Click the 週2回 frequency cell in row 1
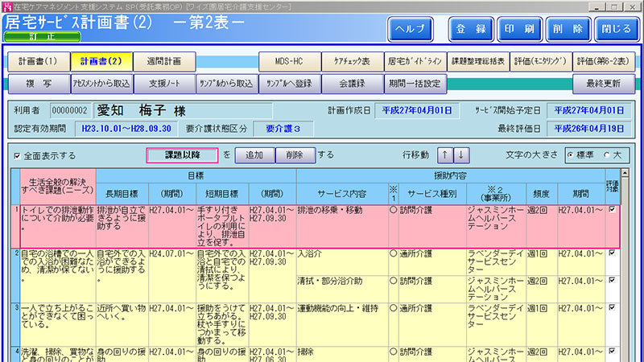The height and width of the screenshot is (362, 644). [542, 226]
